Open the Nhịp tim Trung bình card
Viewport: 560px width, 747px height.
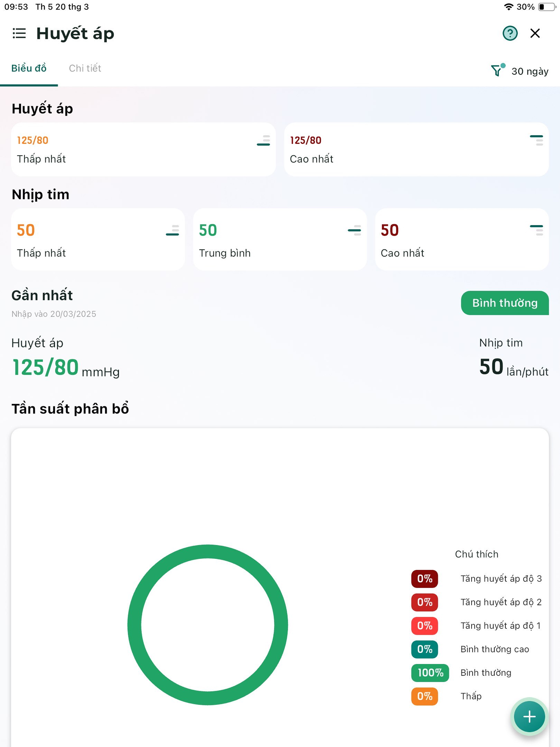tap(280, 239)
